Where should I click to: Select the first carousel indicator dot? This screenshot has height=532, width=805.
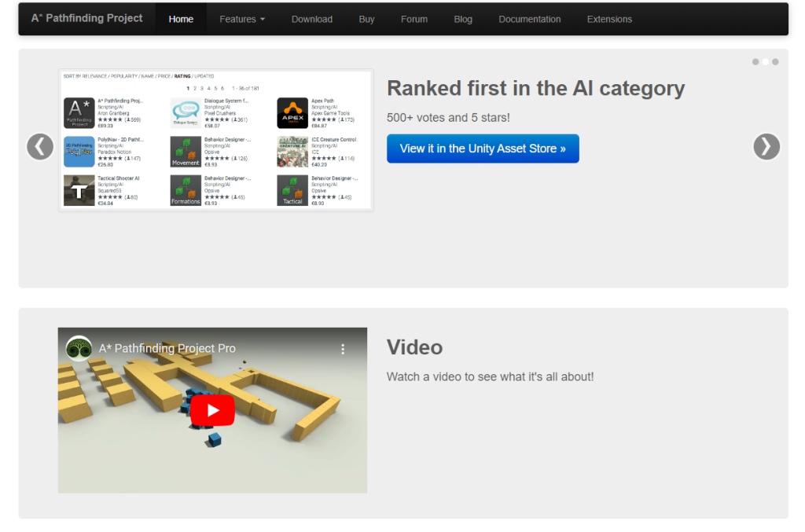point(755,61)
